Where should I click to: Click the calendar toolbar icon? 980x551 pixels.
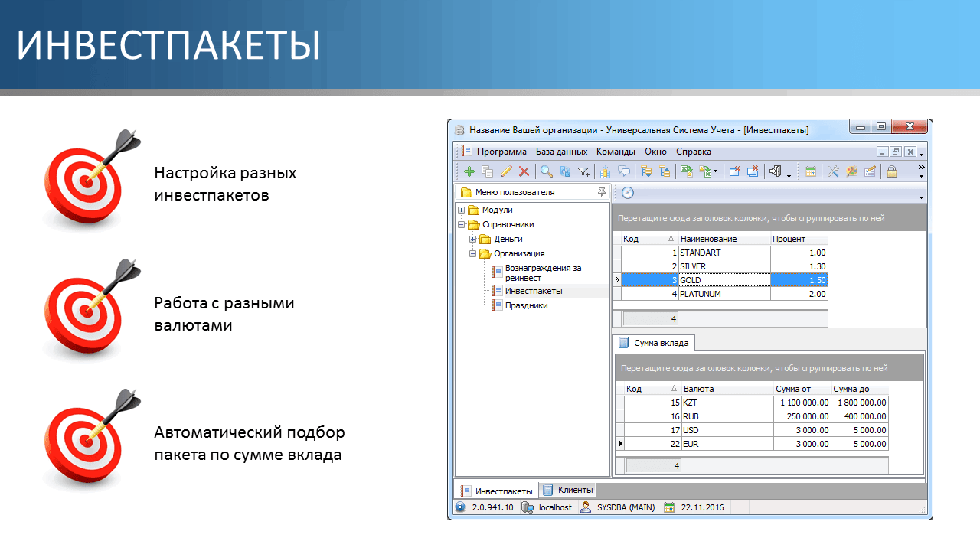(811, 171)
